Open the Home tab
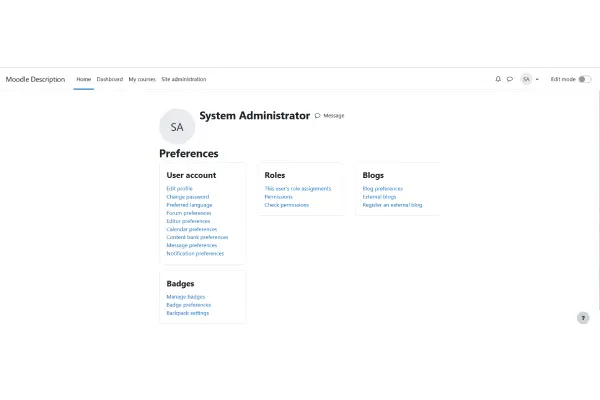This screenshot has height=400, width=600. [84, 79]
